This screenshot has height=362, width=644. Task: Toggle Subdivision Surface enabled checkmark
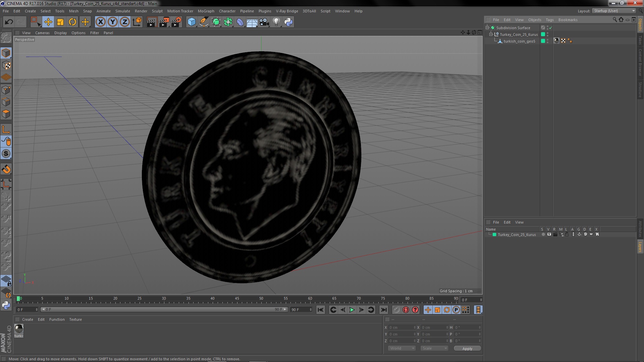[550, 28]
